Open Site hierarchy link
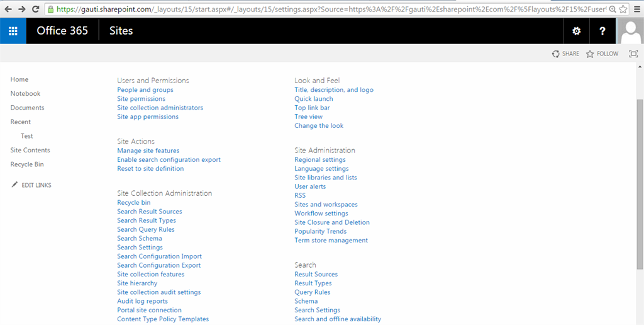The width and height of the screenshot is (644, 325). 137,283
